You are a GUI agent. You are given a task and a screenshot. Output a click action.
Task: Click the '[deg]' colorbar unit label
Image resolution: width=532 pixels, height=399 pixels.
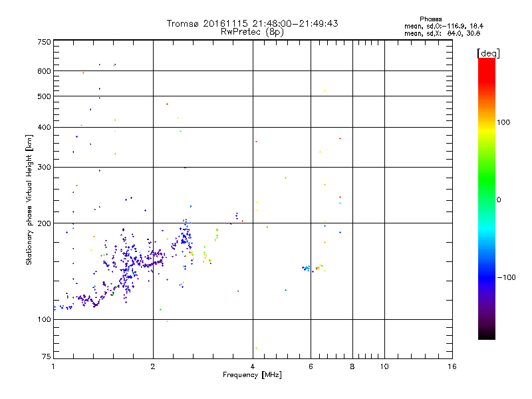[x=488, y=53]
